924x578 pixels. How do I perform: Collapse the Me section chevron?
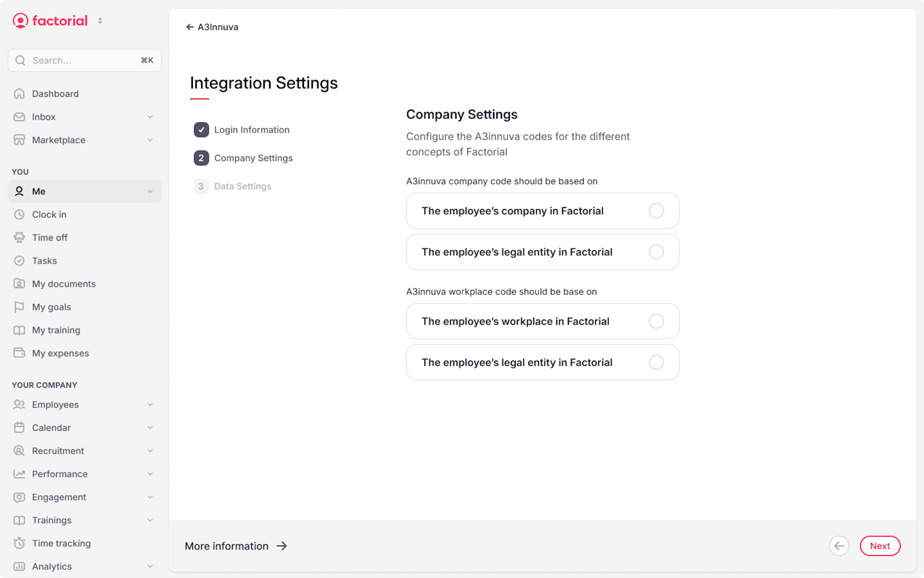pyautogui.click(x=150, y=191)
